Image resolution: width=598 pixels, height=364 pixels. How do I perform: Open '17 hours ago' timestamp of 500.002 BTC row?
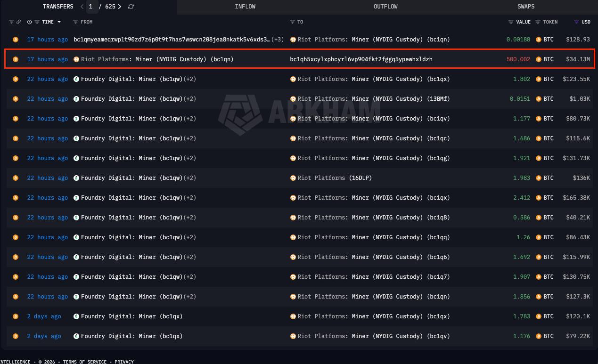[x=48, y=59]
